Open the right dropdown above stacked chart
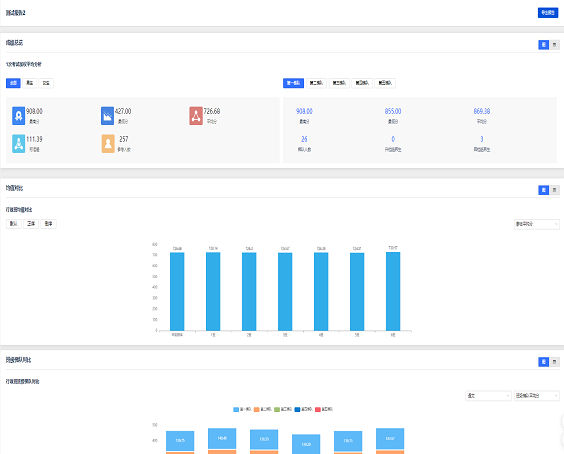Image resolution: width=564 pixels, height=454 pixels. pyautogui.click(x=537, y=395)
